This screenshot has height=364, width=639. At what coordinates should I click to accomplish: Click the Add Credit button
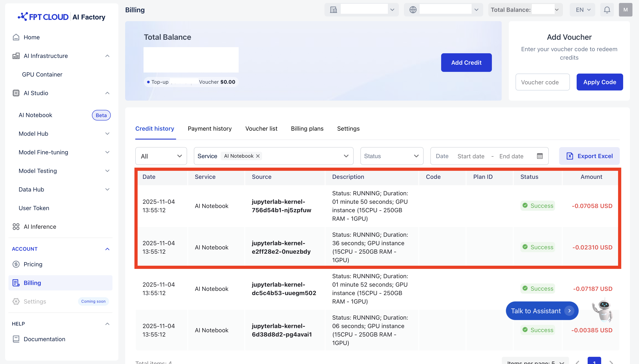point(466,63)
